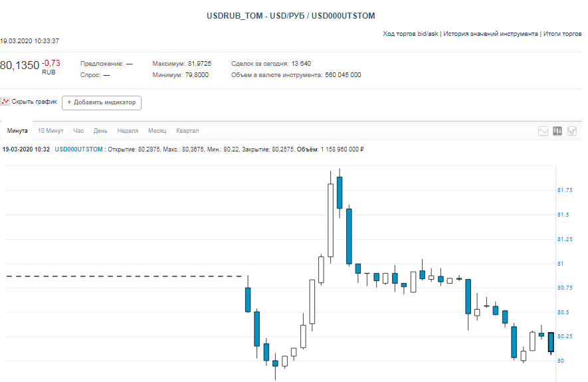Click the page title USDRUB_TOM
The height and width of the screenshot is (382, 588).
point(235,16)
